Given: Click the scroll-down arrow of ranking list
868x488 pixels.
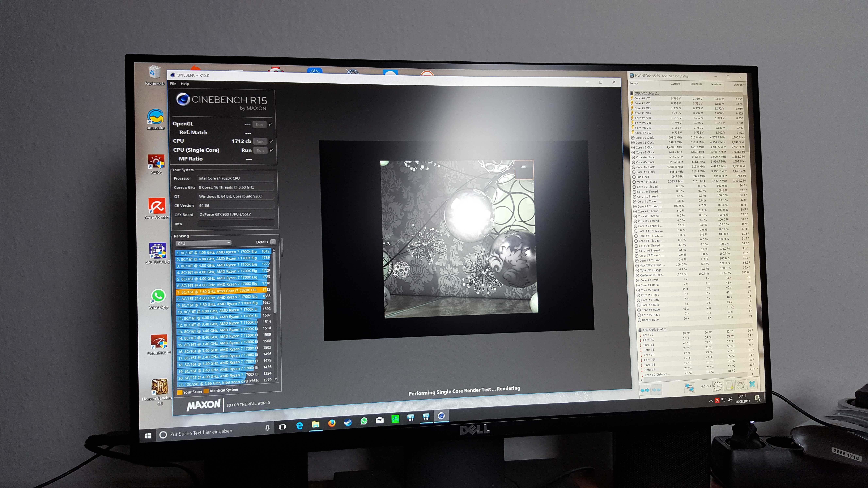Looking at the screenshot, I should pos(276,379).
